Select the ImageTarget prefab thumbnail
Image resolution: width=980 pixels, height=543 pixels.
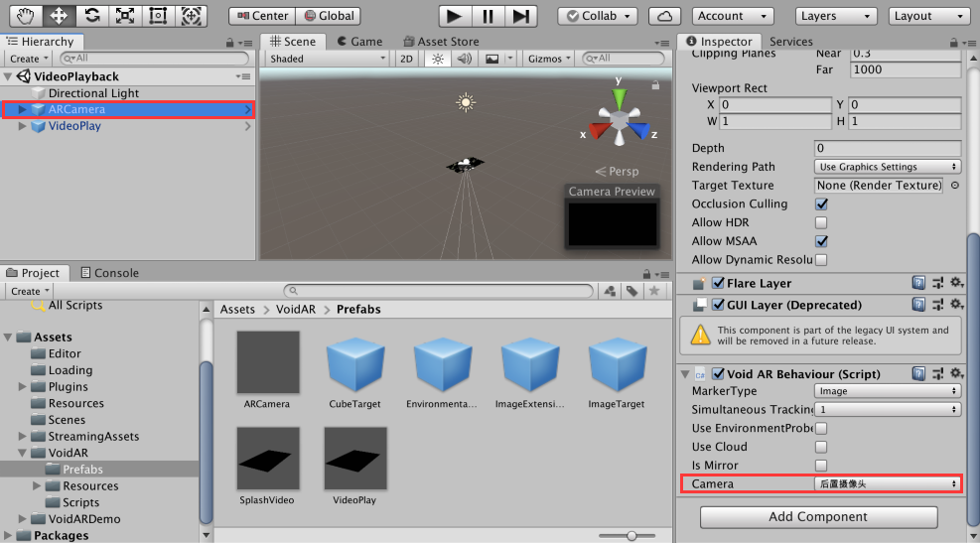click(617, 364)
